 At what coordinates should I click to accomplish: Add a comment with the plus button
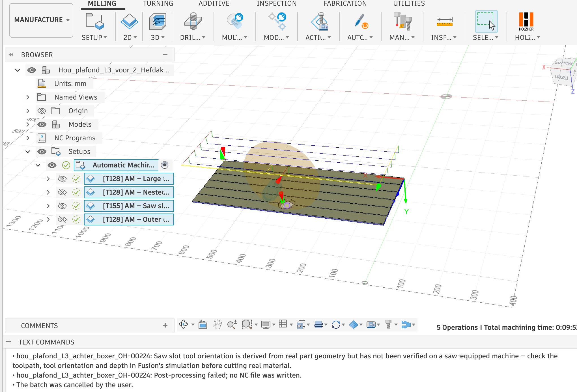(x=165, y=325)
